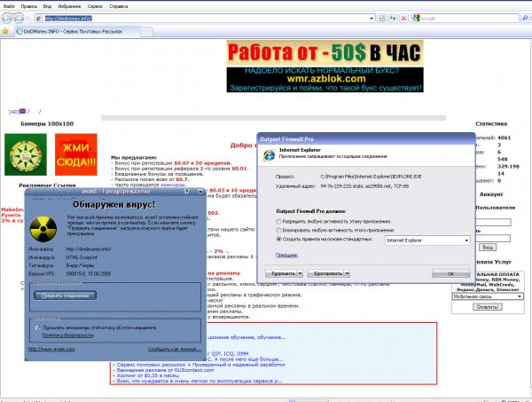
Task: Open the avast title bar menu arrow
Action: coord(200,192)
